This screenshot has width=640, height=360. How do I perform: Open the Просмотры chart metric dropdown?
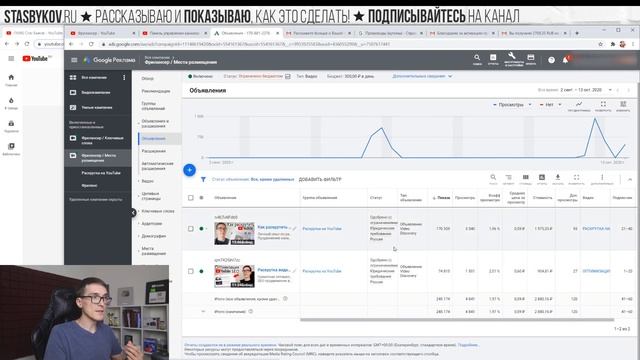(512, 105)
